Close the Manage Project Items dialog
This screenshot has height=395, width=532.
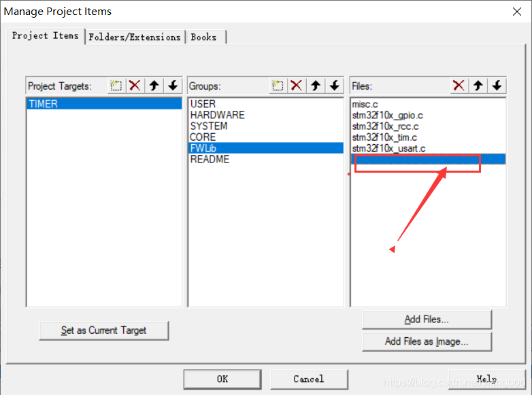(517, 12)
